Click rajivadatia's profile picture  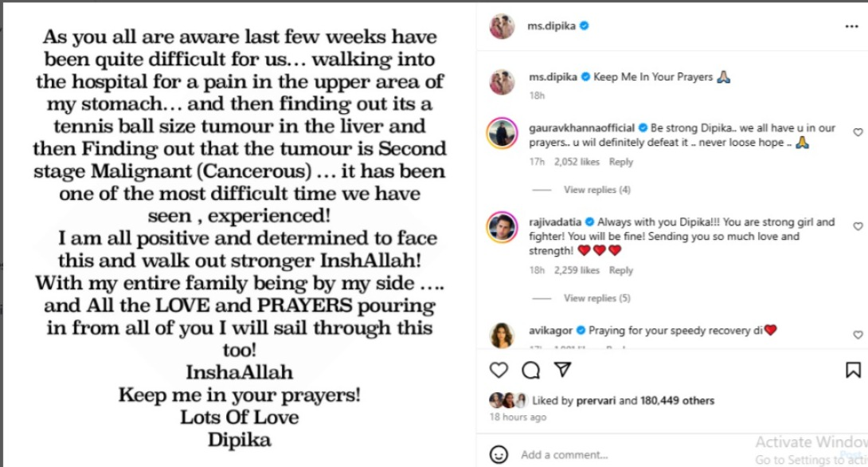[502, 227]
